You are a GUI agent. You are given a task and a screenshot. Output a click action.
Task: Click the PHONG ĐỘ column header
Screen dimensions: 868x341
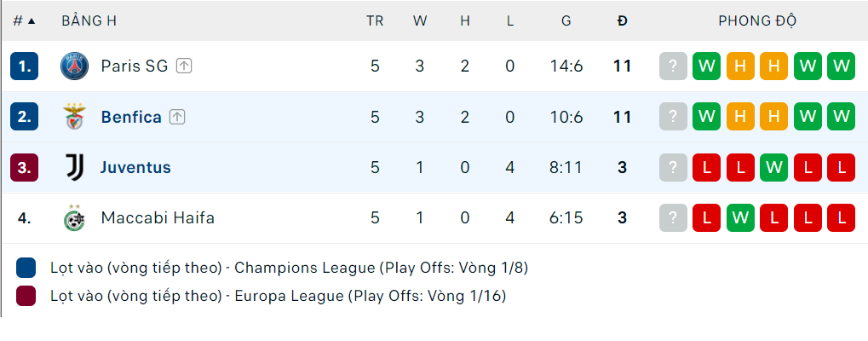pos(757,21)
